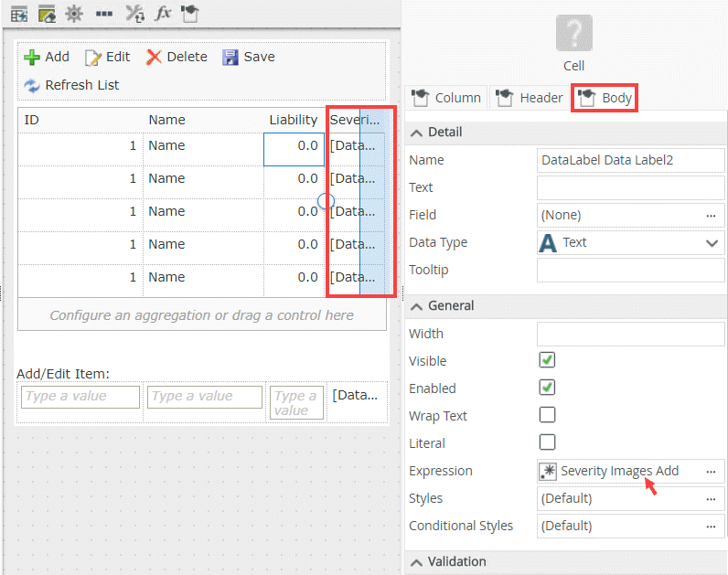
Task: Switch to the Header tab
Action: pos(530,98)
